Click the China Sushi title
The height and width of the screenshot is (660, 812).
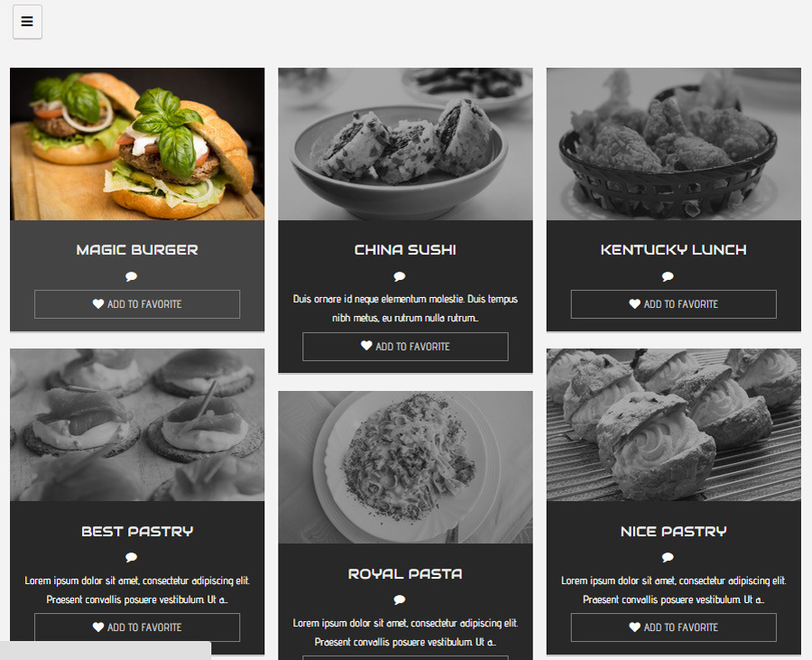coord(405,250)
